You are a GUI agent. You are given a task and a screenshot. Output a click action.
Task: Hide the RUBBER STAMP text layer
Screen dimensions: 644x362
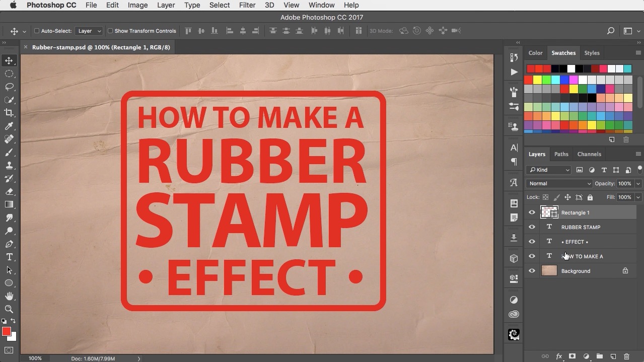click(532, 227)
